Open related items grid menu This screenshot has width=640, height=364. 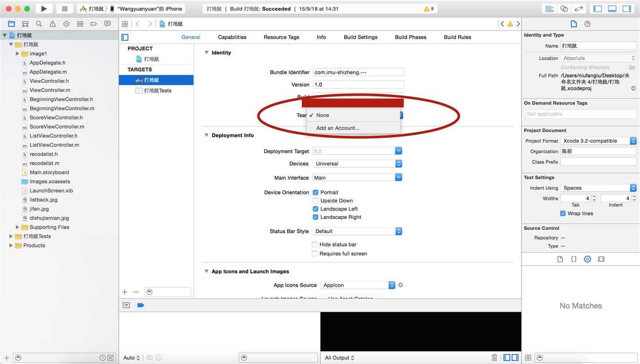click(125, 24)
